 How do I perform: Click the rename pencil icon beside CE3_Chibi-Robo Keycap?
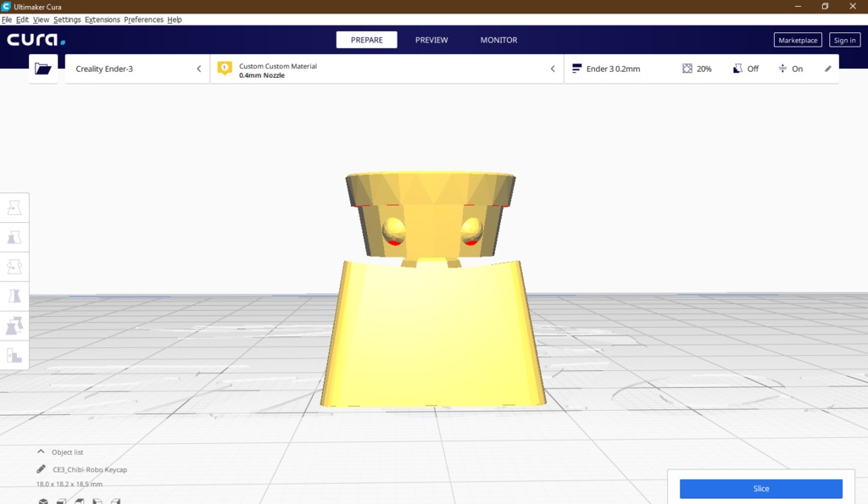(41, 469)
